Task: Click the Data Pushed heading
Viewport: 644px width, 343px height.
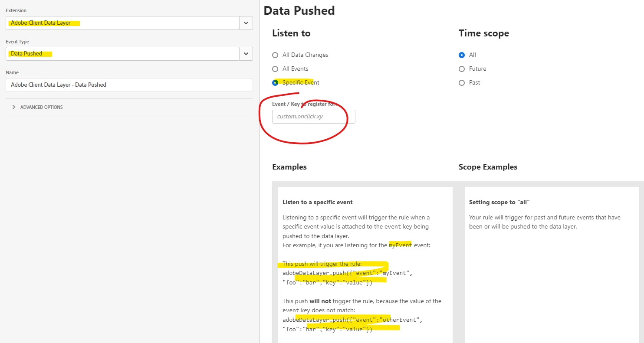Action: point(299,10)
